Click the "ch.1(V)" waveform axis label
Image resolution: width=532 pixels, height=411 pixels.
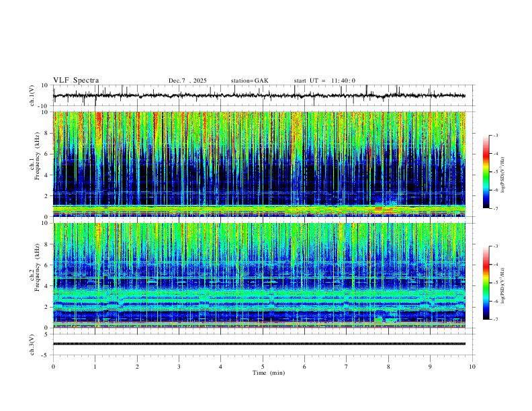[x=32, y=95]
